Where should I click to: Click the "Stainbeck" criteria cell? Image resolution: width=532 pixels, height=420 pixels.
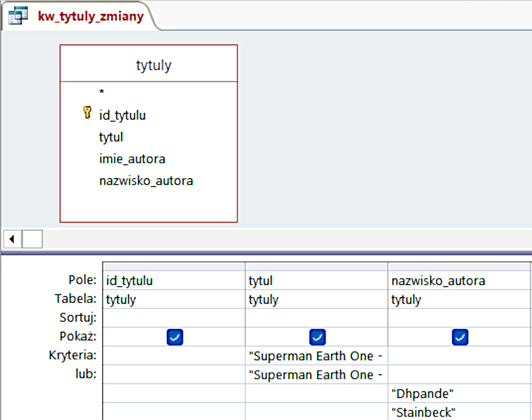coord(459,412)
